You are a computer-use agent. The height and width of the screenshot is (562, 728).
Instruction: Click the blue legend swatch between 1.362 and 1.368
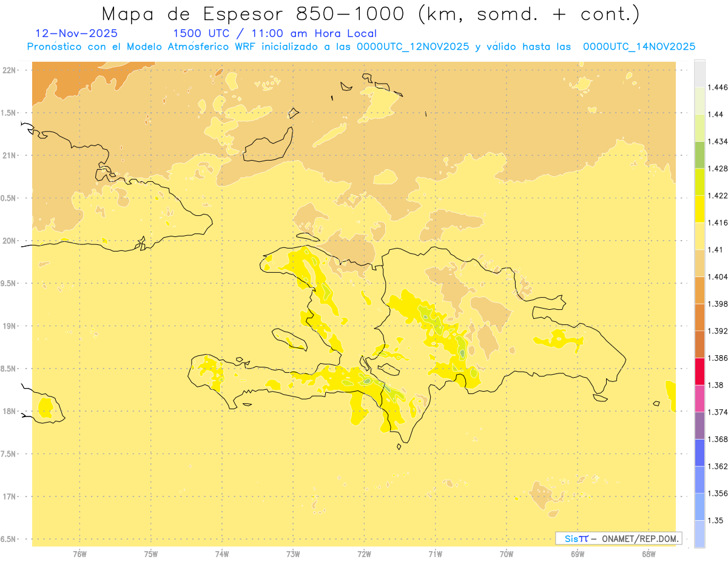pos(699,452)
